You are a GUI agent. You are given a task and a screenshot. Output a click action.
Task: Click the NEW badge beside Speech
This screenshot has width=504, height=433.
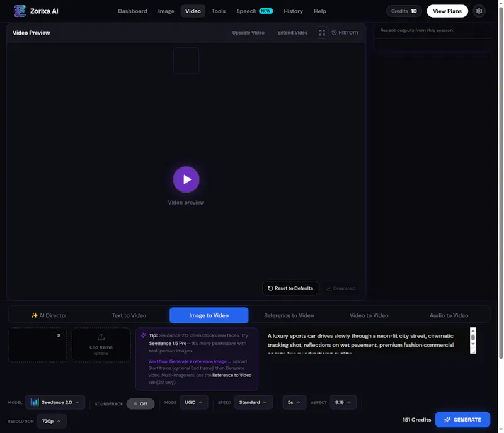pos(266,11)
